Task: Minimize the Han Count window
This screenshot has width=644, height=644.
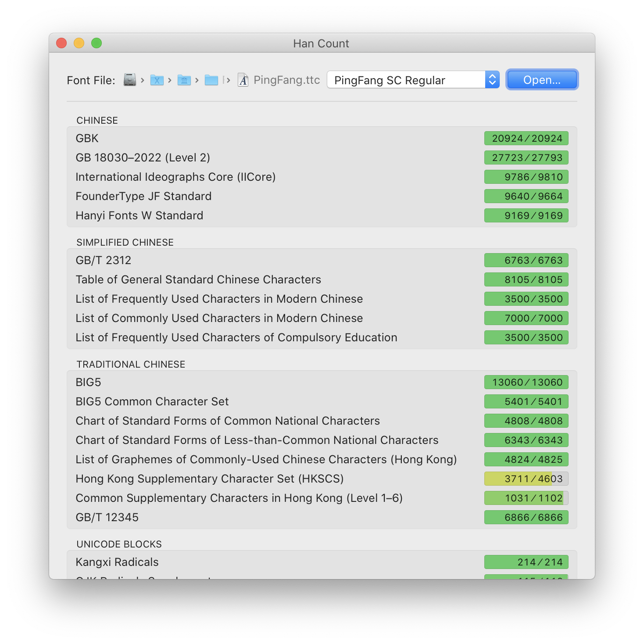Action: [x=79, y=43]
